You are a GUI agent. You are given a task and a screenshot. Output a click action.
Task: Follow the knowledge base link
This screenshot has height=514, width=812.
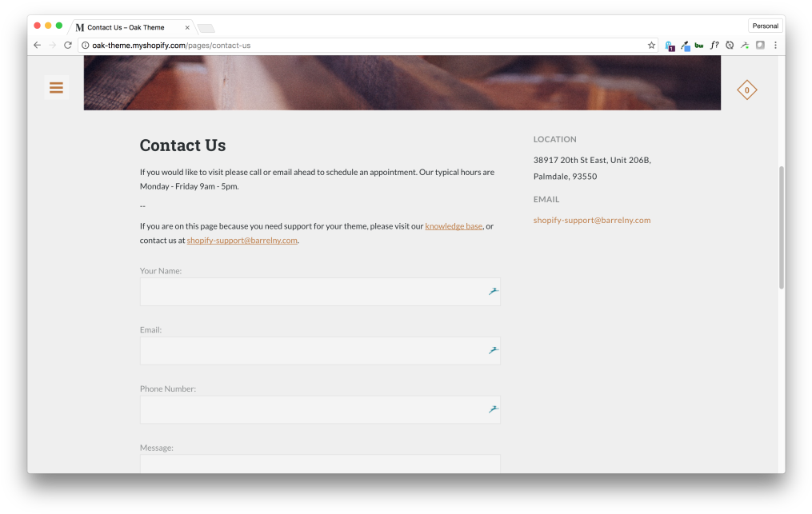pos(454,226)
